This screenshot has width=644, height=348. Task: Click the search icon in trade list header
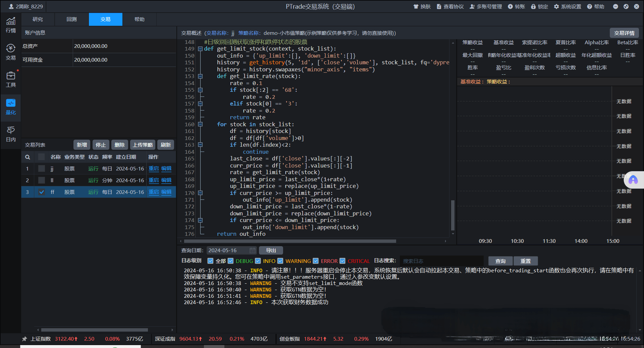(28, 157)
